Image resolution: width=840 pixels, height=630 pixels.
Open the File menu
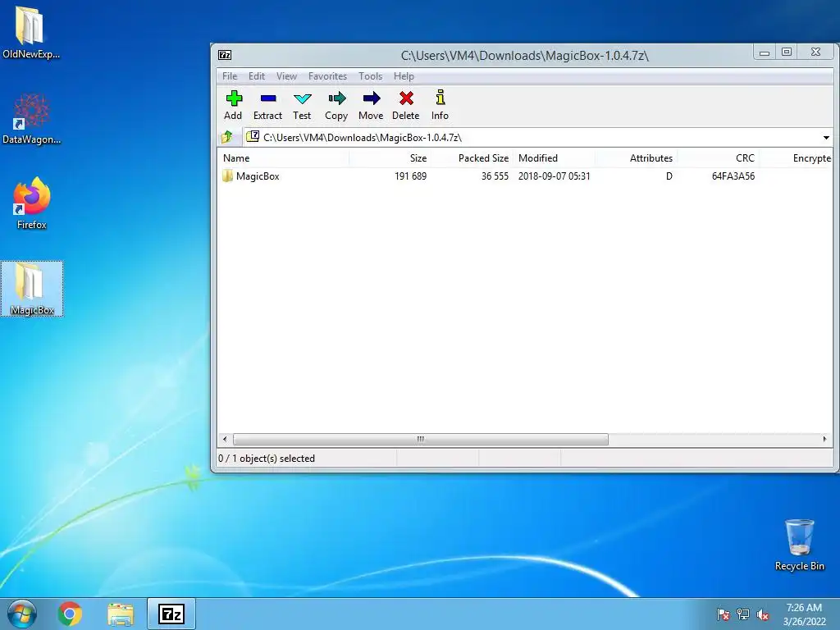coord(230,76)
